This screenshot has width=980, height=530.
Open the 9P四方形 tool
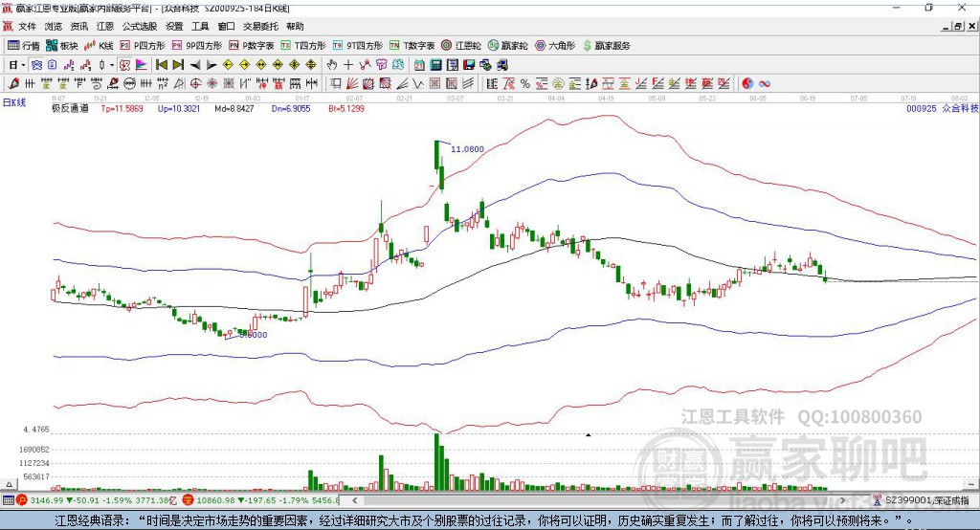197,46
